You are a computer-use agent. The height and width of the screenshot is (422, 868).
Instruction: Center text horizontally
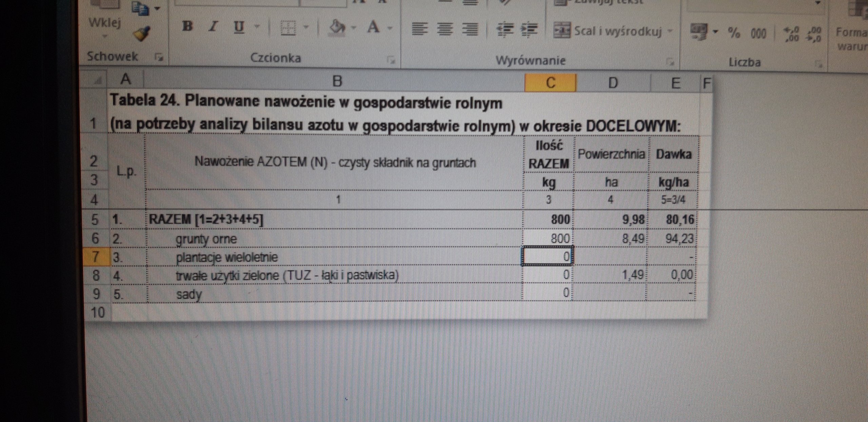pos(445,29)
